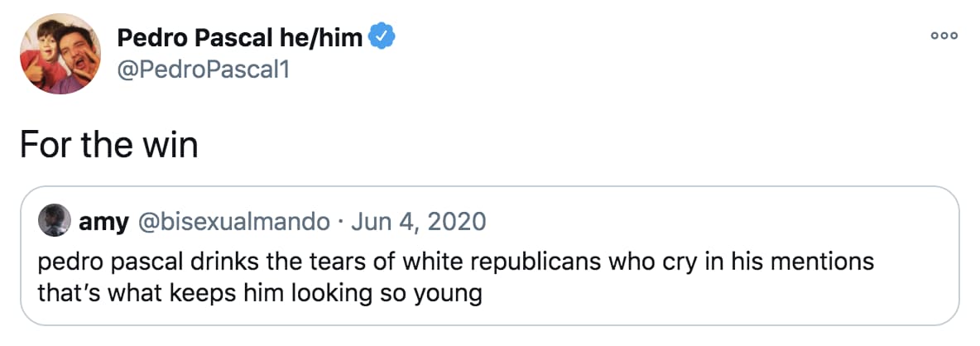Click the blue verified badge
980x346 pixels.
382,36
